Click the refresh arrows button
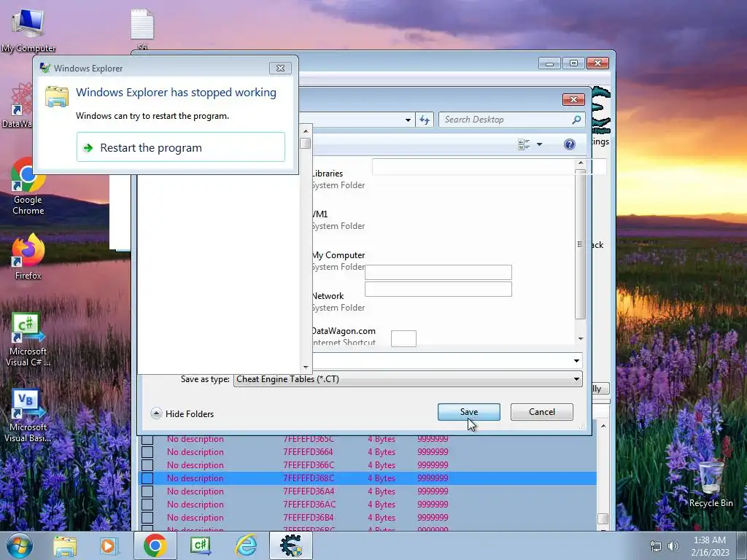 point(424,120)
